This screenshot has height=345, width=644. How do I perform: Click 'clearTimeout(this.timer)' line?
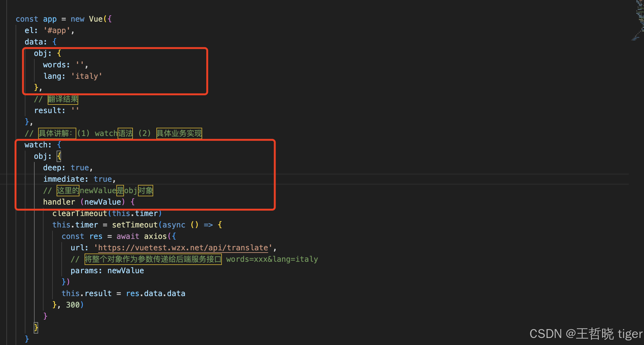tap(107, 213)
